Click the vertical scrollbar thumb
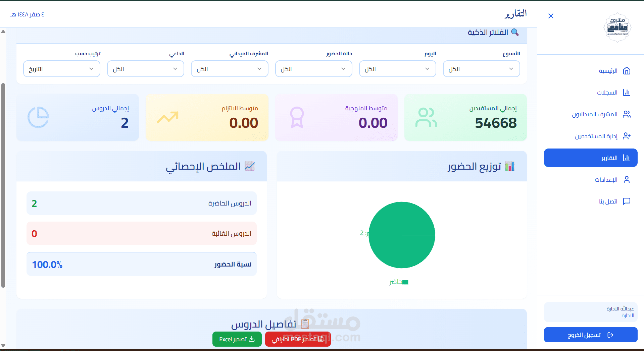Screen dimensions: 644x351 coord(3,185)
